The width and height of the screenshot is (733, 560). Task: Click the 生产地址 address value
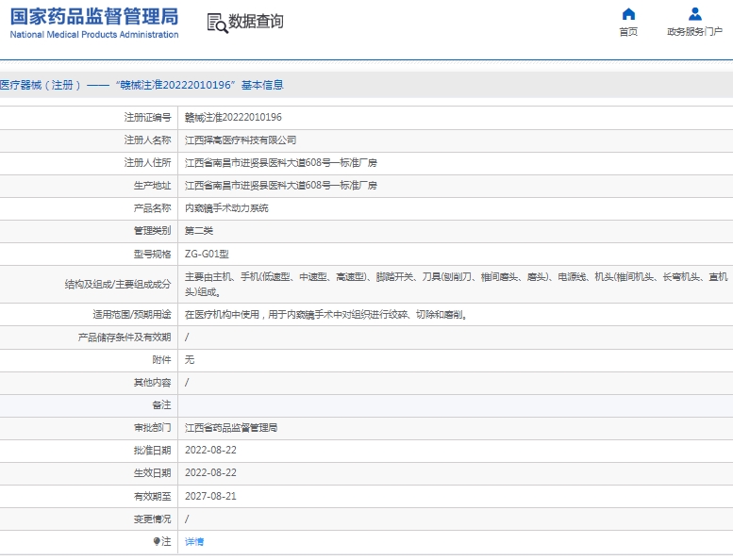point(281,186)
